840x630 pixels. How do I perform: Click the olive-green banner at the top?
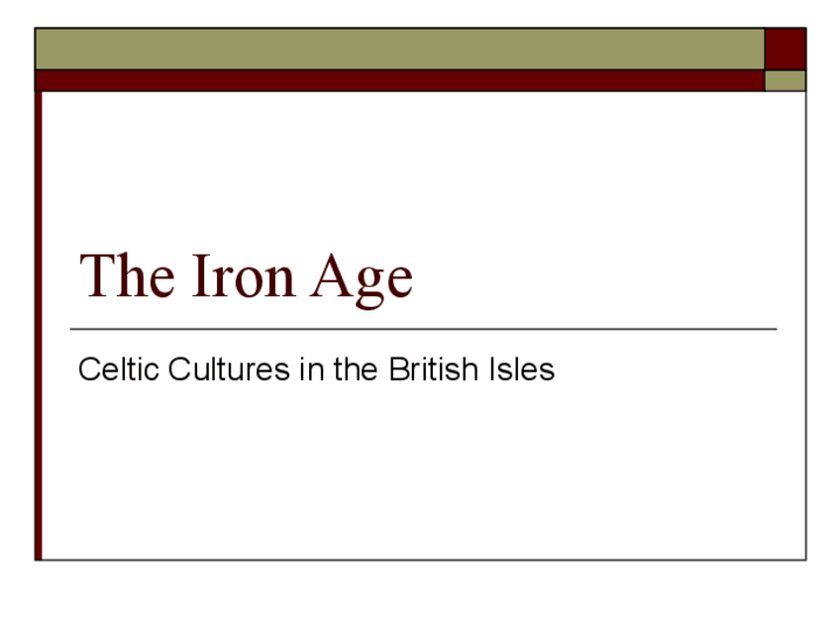[399, 49]
